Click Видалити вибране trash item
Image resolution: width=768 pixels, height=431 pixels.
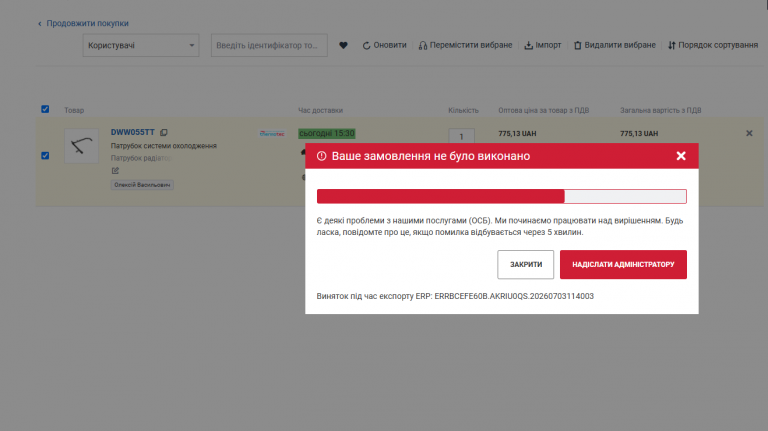[x=615, y=45]
